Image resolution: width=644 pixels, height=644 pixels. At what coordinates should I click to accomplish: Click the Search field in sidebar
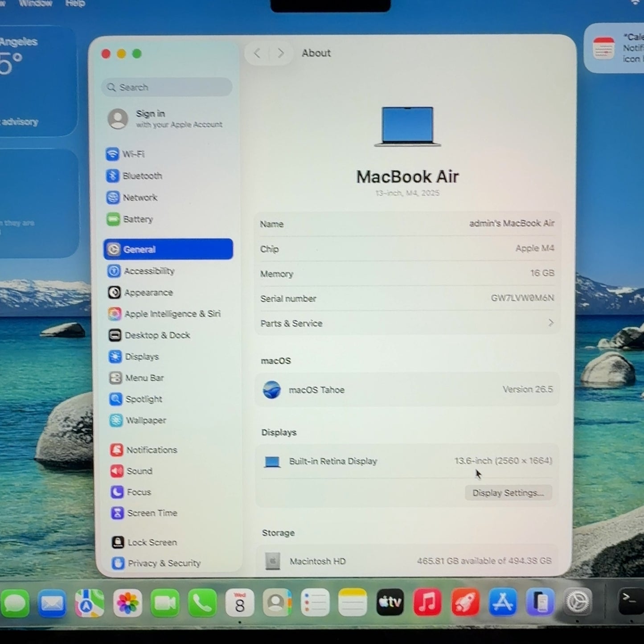[x=167, y=87]
